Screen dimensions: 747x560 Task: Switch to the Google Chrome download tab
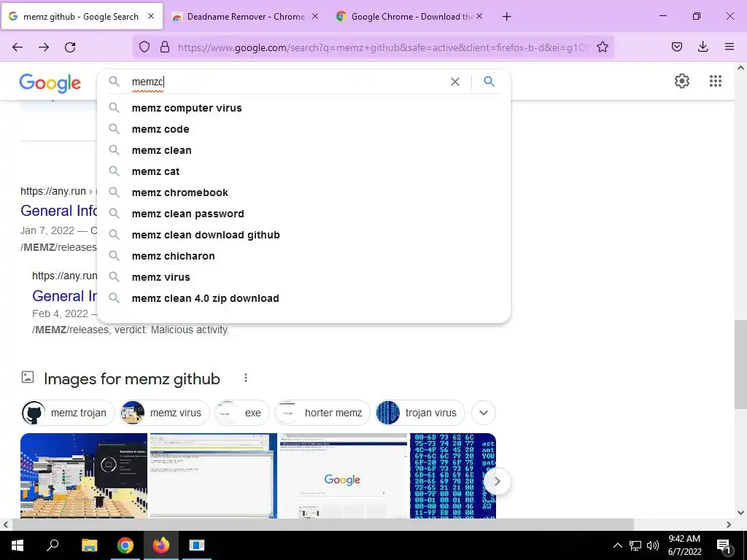coord(410,17)
